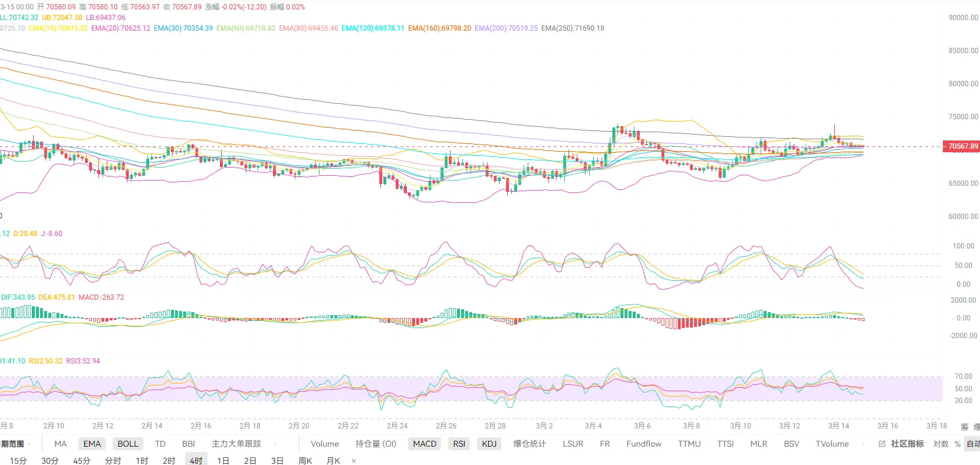Enable the MLR indicator
This screenshot has width=980, height=465.
point(759,444)
